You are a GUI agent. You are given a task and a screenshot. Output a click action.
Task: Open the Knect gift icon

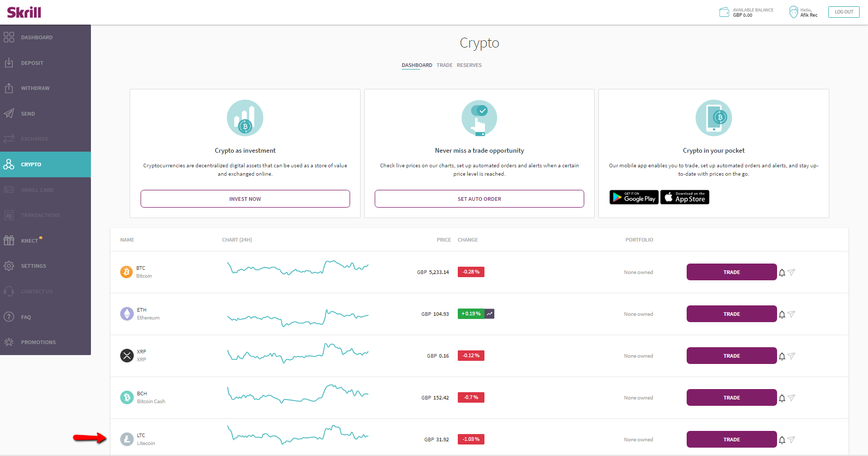[9, 241]
